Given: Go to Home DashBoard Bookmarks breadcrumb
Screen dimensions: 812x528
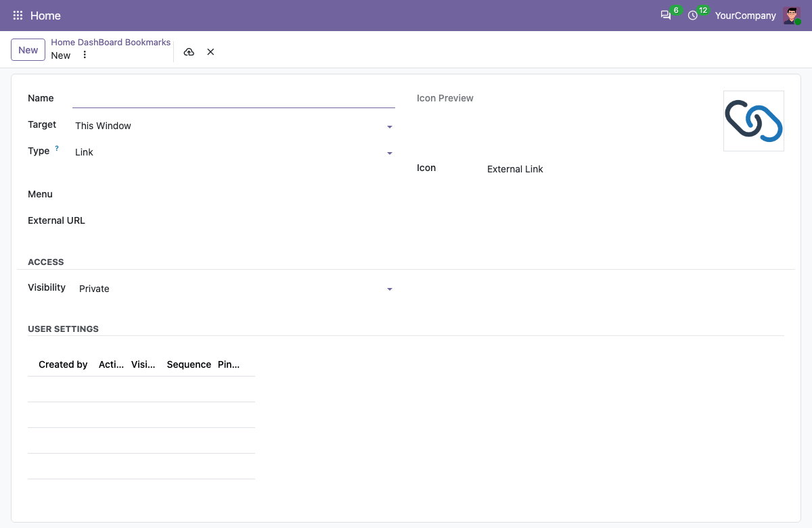Looking at the screenshot, I should coord(111,42).
